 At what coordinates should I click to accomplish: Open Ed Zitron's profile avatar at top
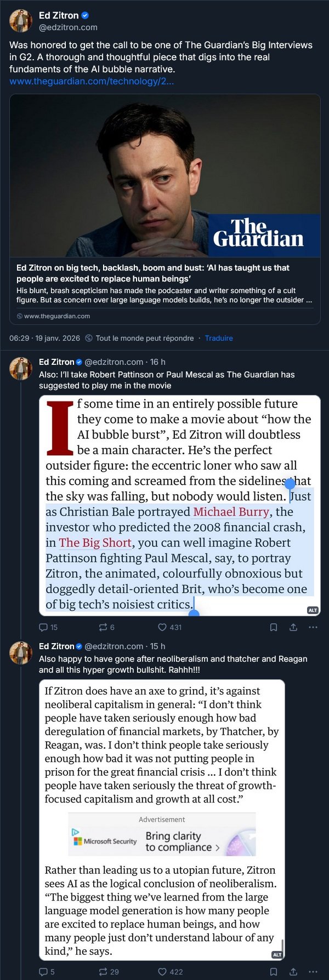(21, 21)
